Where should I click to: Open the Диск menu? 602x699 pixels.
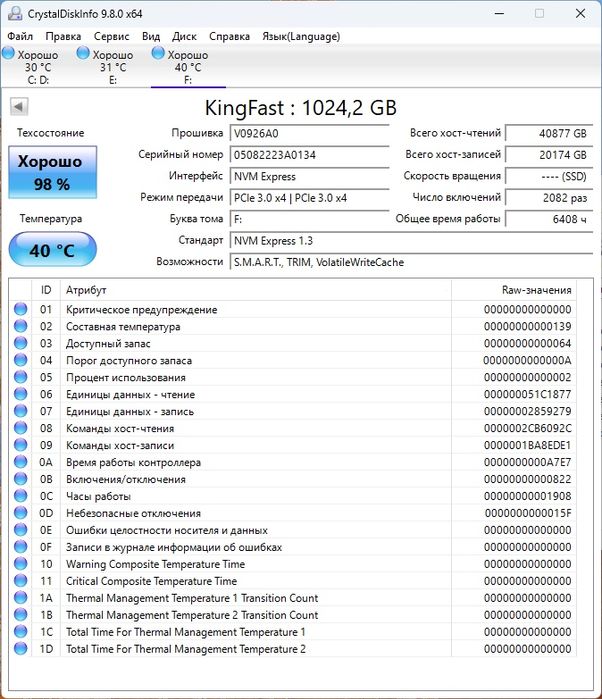tap(184, 36)
